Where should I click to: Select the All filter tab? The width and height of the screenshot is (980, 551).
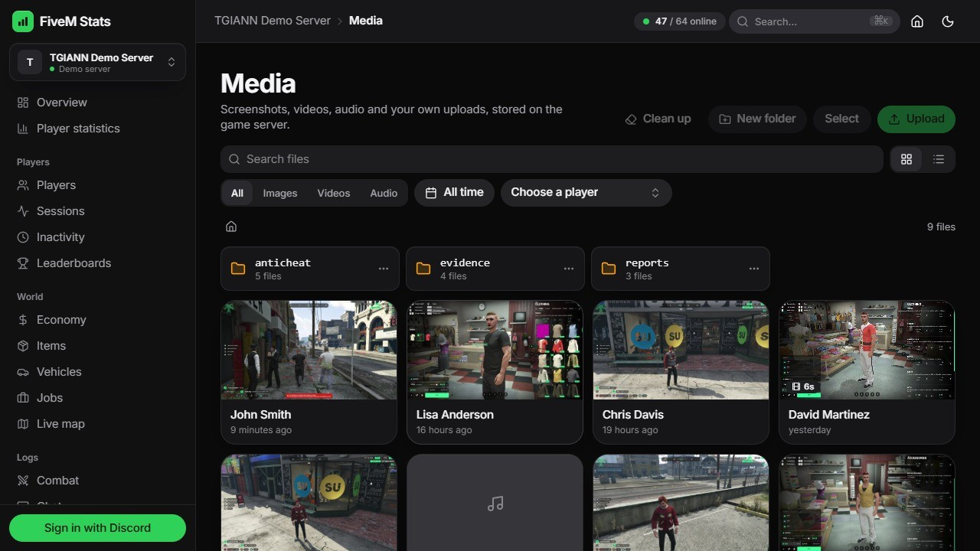pos(237,193)
